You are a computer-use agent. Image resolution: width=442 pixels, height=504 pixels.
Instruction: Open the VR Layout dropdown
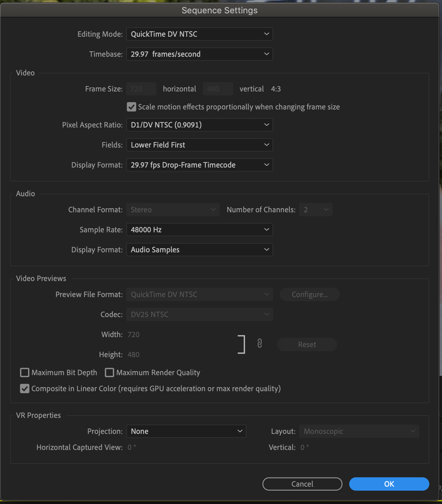tap(359, 431)
